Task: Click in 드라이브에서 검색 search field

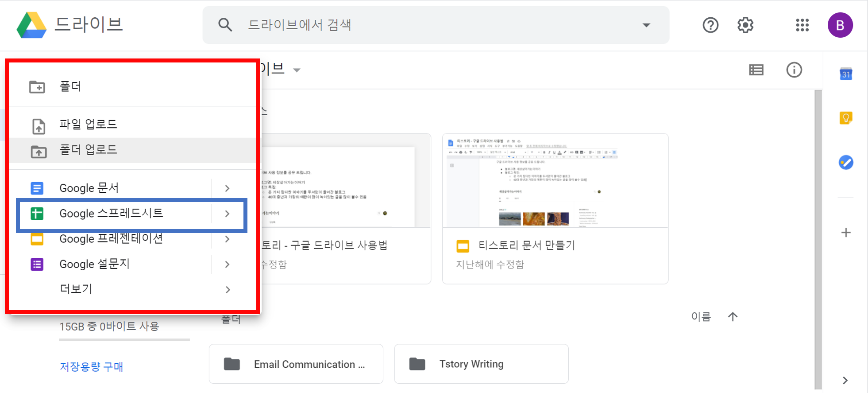Action: [436, 25]
